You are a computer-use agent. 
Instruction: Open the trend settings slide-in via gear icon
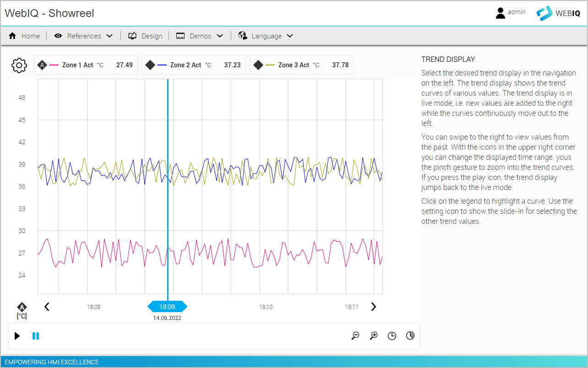click(19, 65)
